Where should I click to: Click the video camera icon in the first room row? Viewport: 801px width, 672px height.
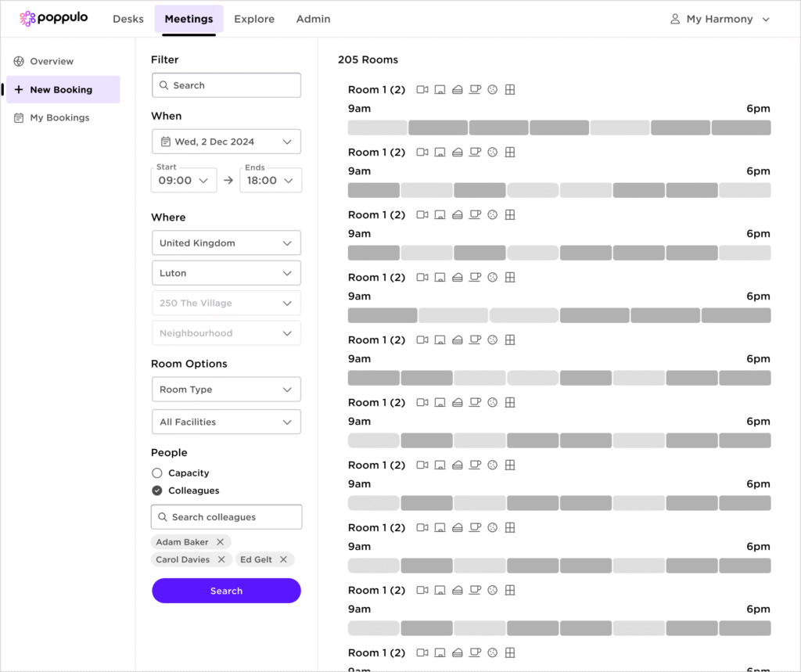[422, 90]
